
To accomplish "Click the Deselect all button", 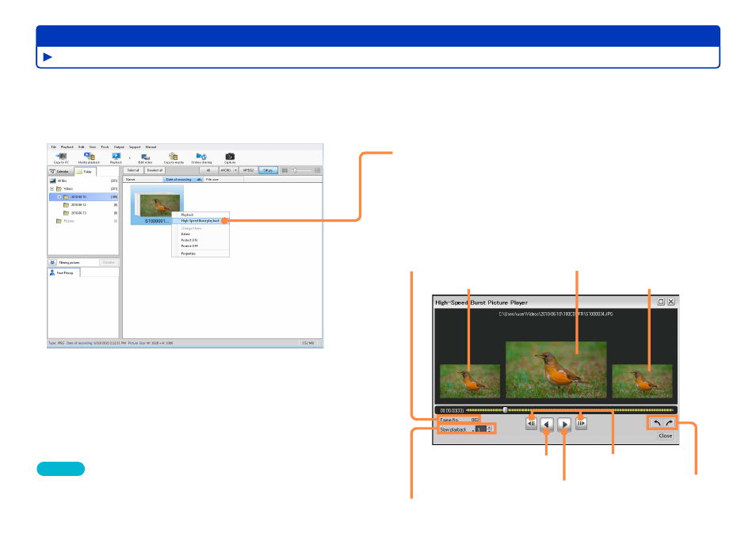I will 155,170.
